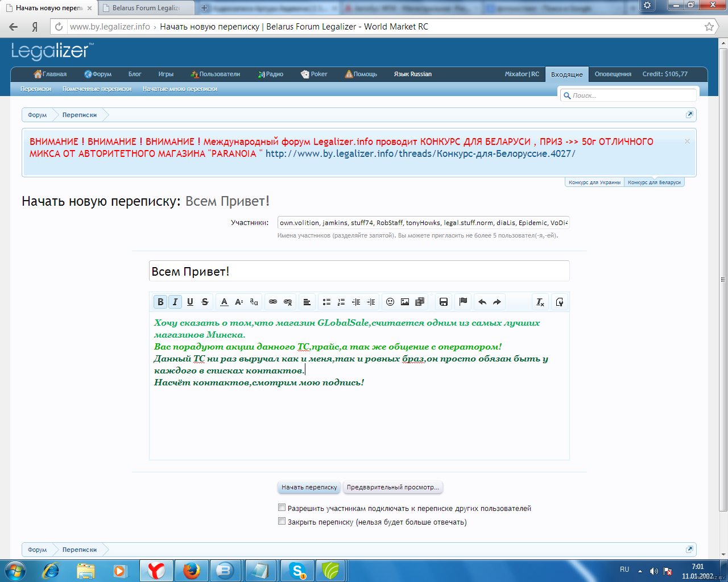This screenshot has width=728, height=582.
Task: Click the top breadcrumb Форум link
Action: click(x=38, y=115)
